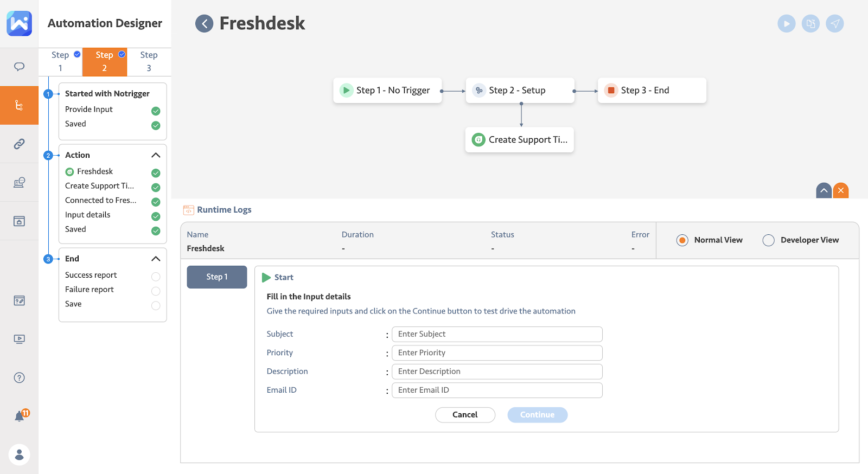Click the Provide Input green checkmark
This screenshot has height=474, width=868.
(x=156, y=111)
